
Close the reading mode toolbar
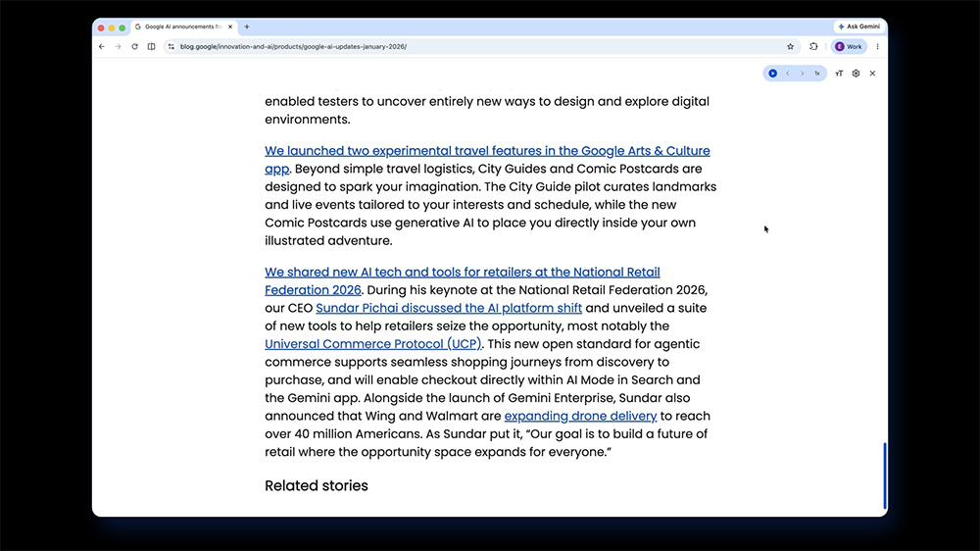[x=872, y=74]
